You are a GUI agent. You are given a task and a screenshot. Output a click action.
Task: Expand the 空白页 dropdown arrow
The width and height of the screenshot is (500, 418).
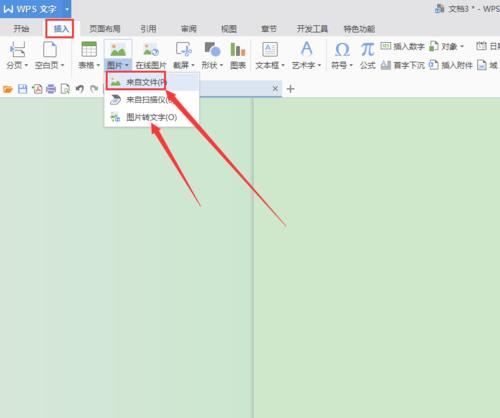(x=62, y=65)
